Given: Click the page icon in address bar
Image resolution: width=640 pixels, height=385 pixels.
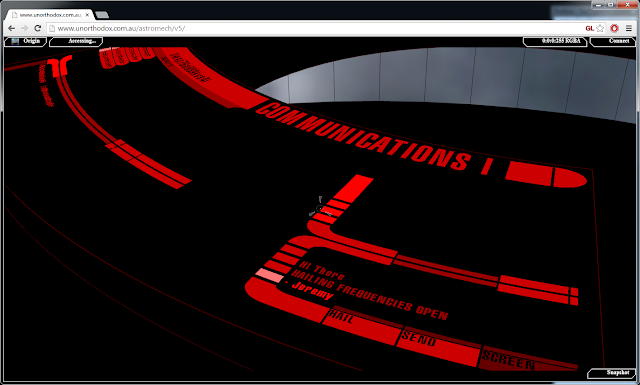Looking at the screenshot, I should (x=52, y=29).
